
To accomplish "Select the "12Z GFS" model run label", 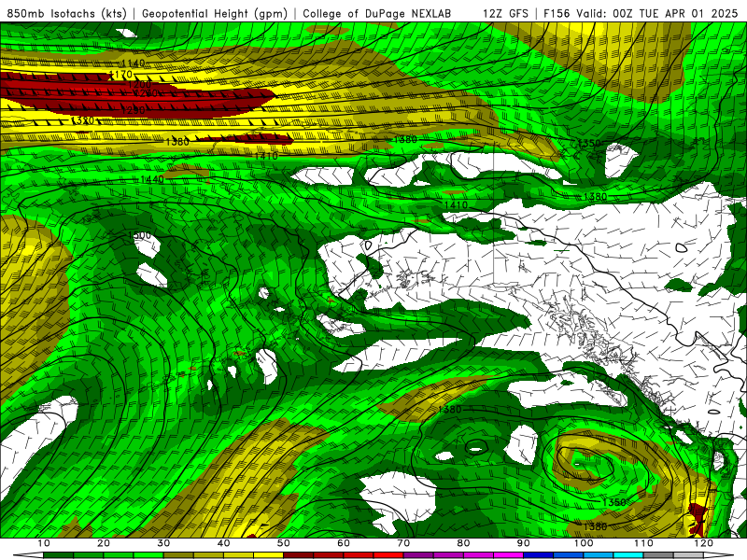I will (505, 13).
